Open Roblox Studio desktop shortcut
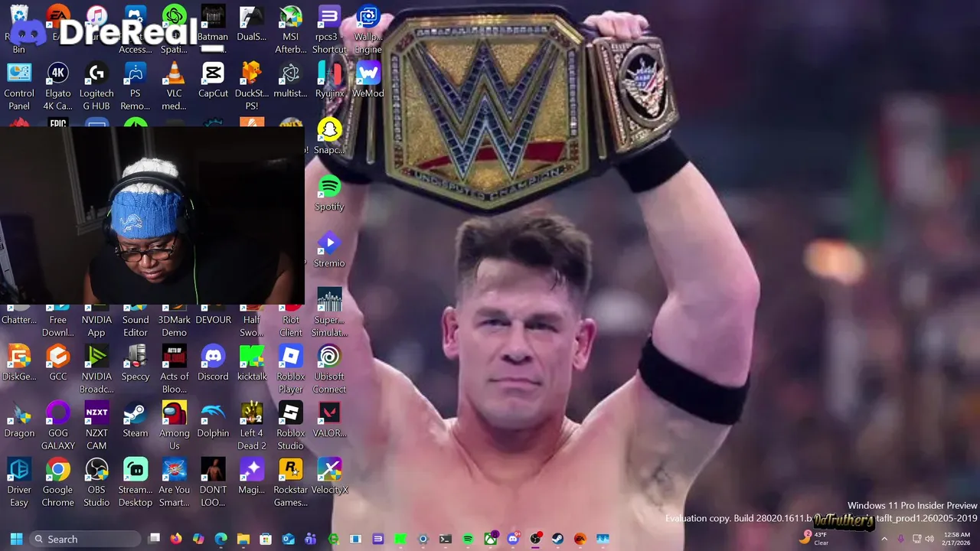This screenshot has width=980, height=551. click(x=291, y=426)
